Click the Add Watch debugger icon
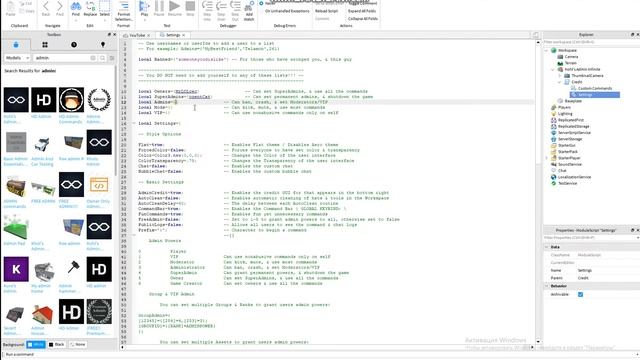640x360 pixels. point(249,11)
